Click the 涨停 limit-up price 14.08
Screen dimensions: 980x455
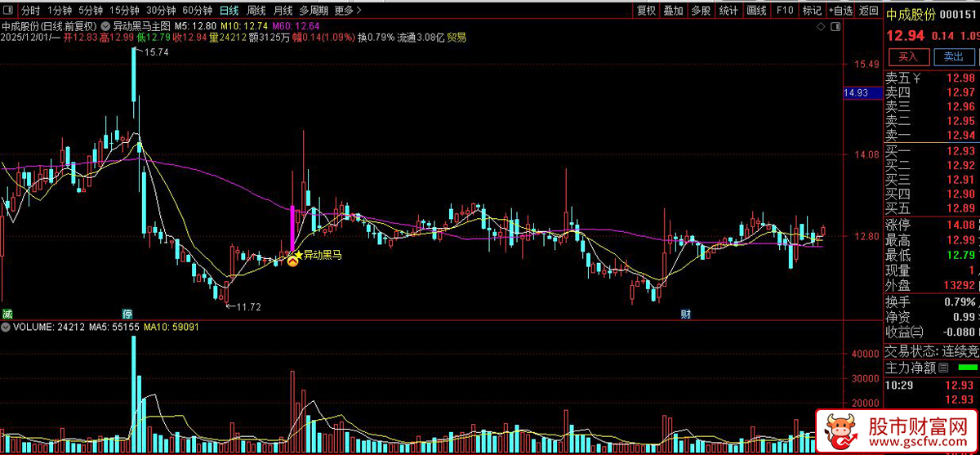click(961, 225)
